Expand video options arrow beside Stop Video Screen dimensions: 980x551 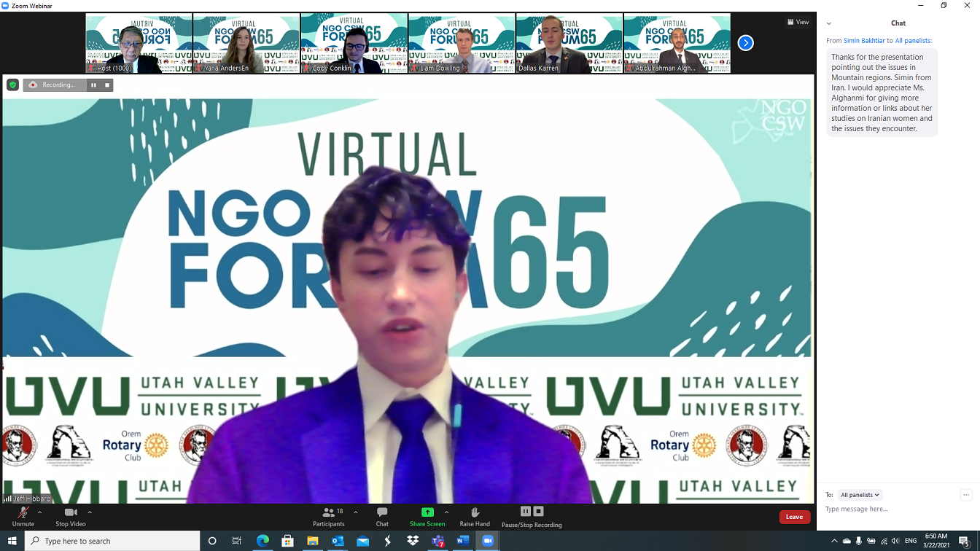[x=90, y=512]
